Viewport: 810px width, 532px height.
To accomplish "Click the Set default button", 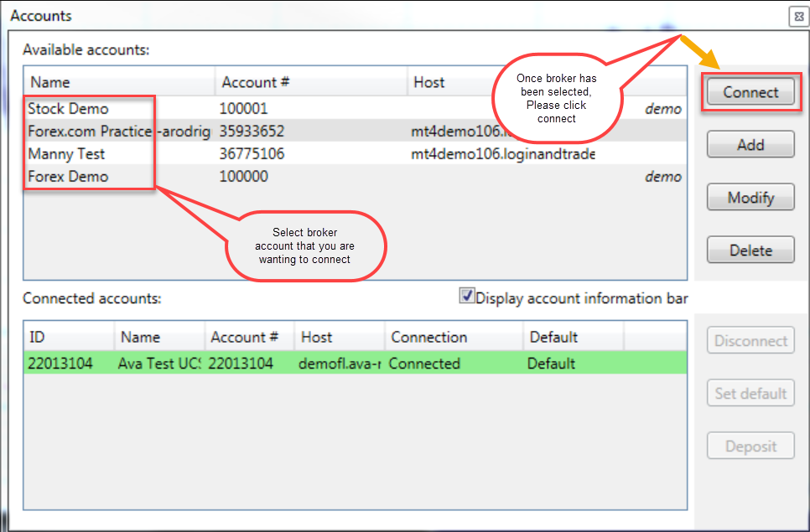I will 750,393.
